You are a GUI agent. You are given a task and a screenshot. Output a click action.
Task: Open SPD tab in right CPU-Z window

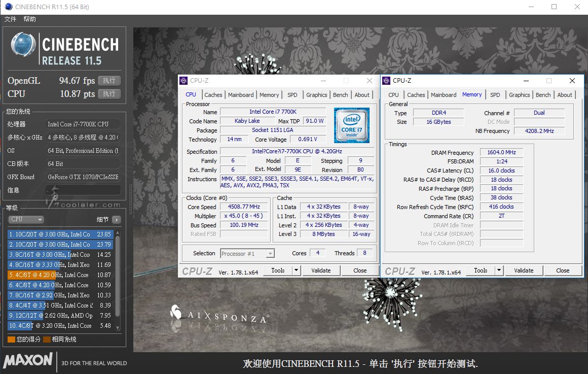495,95
